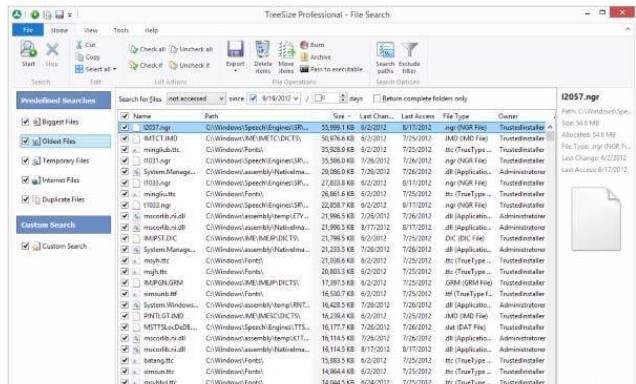Open the since date picker dropdown

pos(296,99)
